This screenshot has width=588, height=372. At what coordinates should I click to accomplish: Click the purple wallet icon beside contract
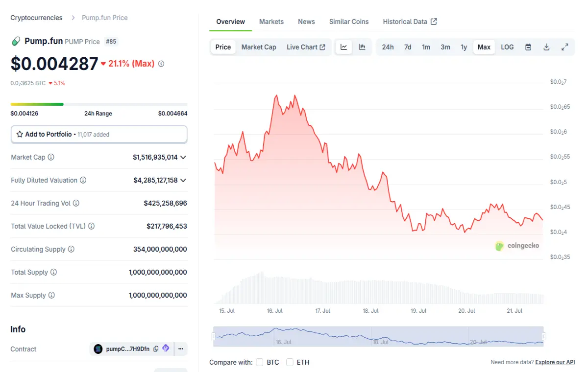click(166, 349)
